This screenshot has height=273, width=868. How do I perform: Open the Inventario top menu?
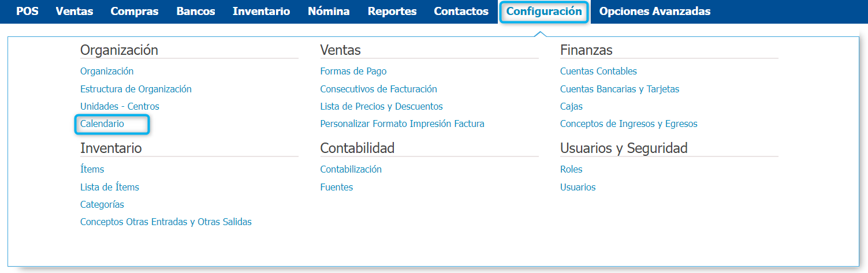(261, 12)
